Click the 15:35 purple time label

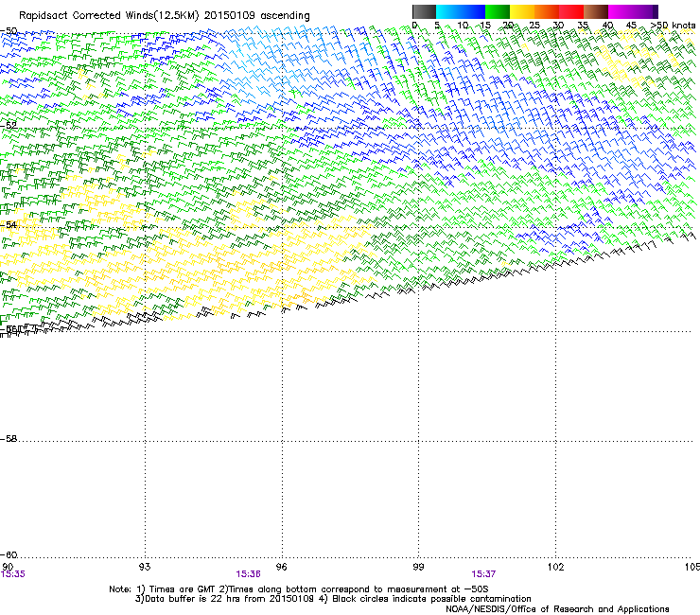click(x=13, y=574)
